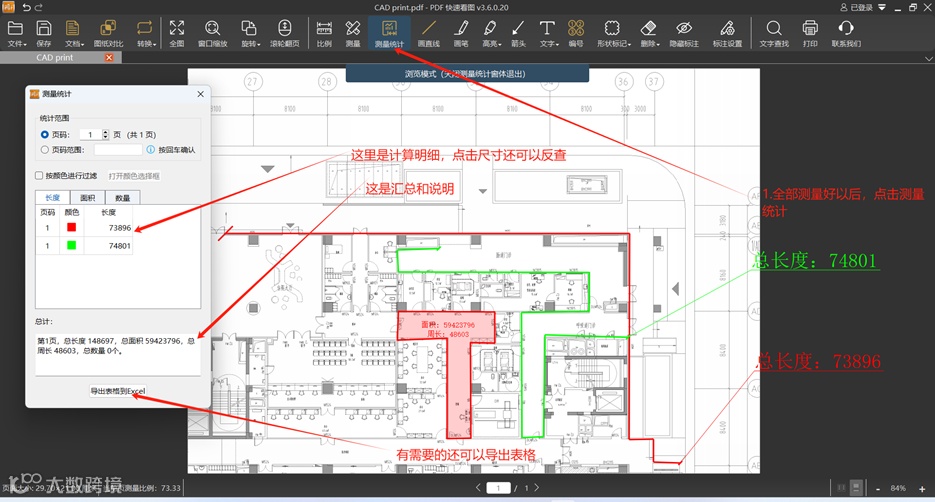Click the 面积 59423796 annotation label
Image resolution: width=935 pixels, height=502 pixels.
click(448, 325)
